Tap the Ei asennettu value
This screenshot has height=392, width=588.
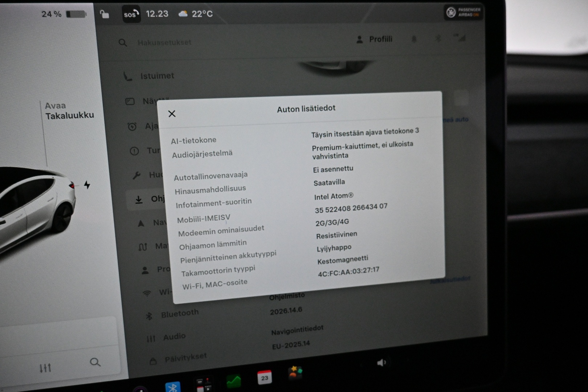pos(333,169)
